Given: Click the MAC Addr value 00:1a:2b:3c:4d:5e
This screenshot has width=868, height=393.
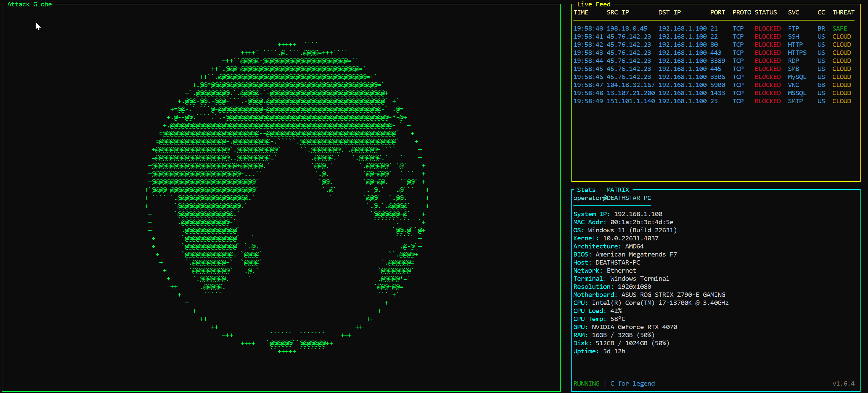Looking at the screenshot, I should (642, 222).
